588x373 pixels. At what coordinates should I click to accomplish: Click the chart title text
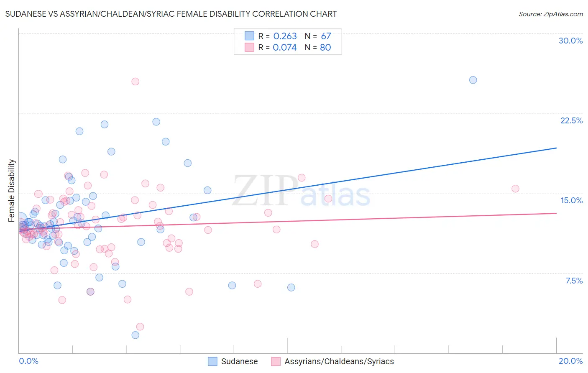pyautogui.click(x=171, y=14)
